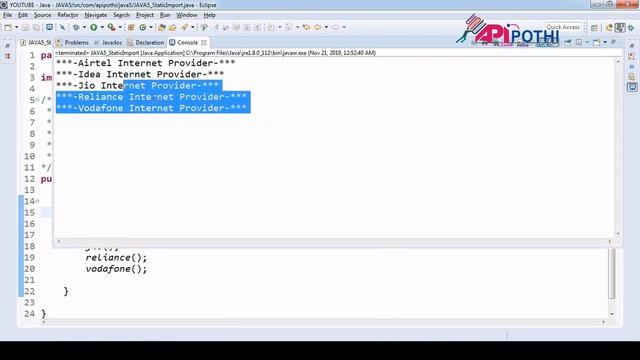Image resolution: width=640 pixels, height=360 pixels.
Task: Toggle the Pin Console icon
Action: pyautogui.click(x=568, y=42)
